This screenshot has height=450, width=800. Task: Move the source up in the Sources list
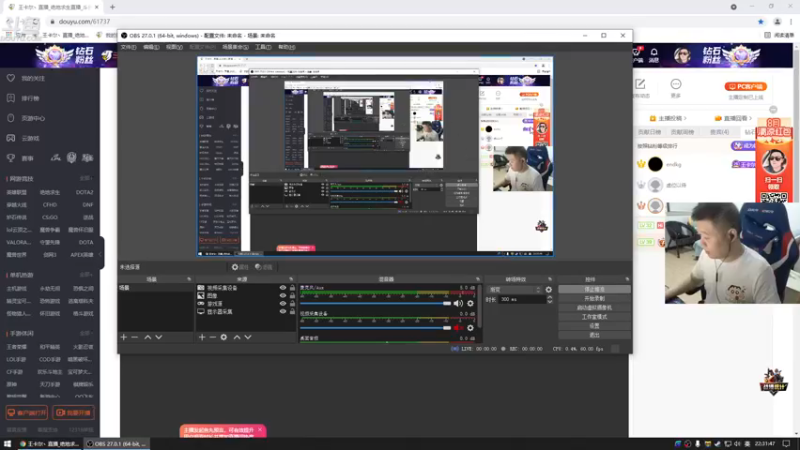[x=237, y=337]
